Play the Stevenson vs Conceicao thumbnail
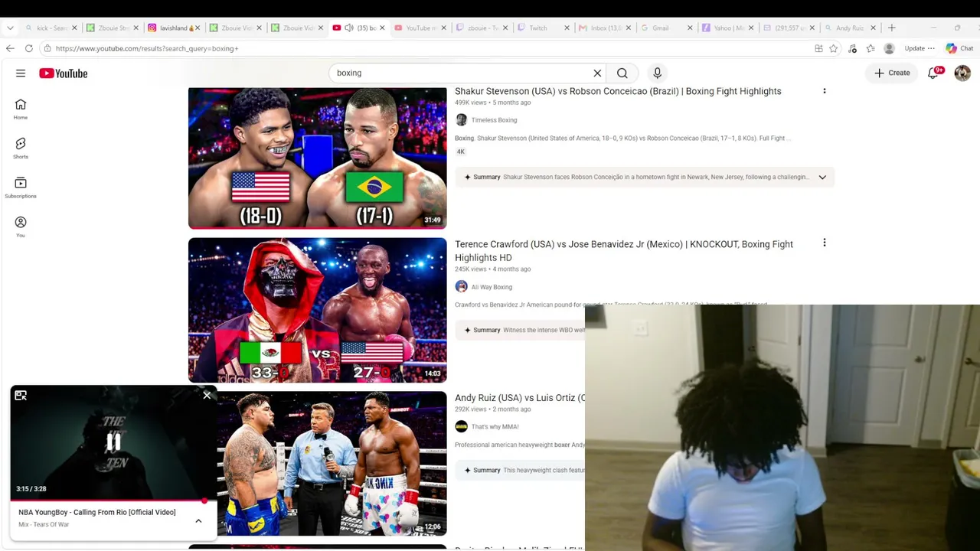980x551 pixels. click(x=317, y=158)
